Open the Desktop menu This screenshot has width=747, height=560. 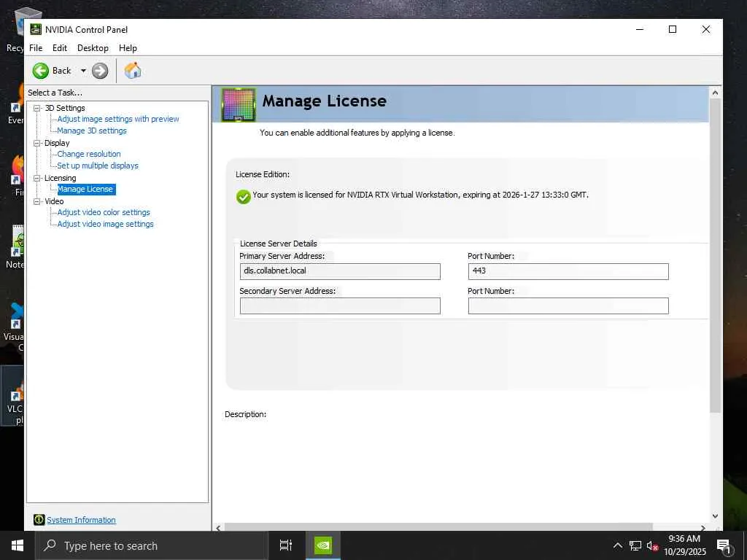pos(93,48)
